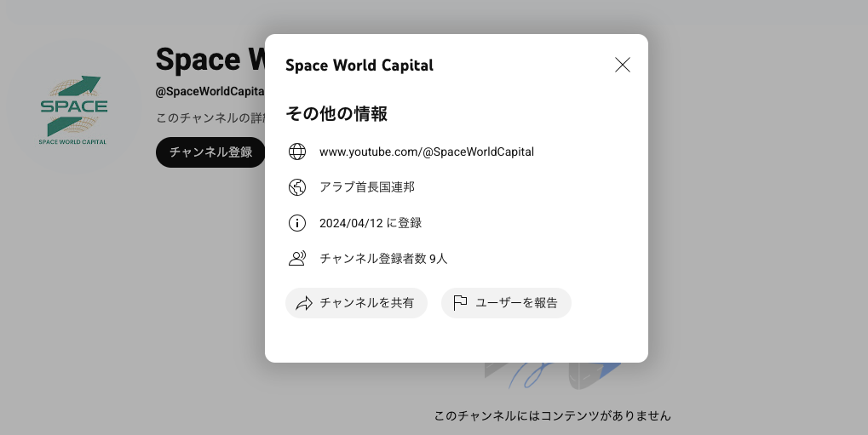Viewport: 868px width, 435px height.
Task: Click the その他の情報 section heading
Action: (336, 114)
